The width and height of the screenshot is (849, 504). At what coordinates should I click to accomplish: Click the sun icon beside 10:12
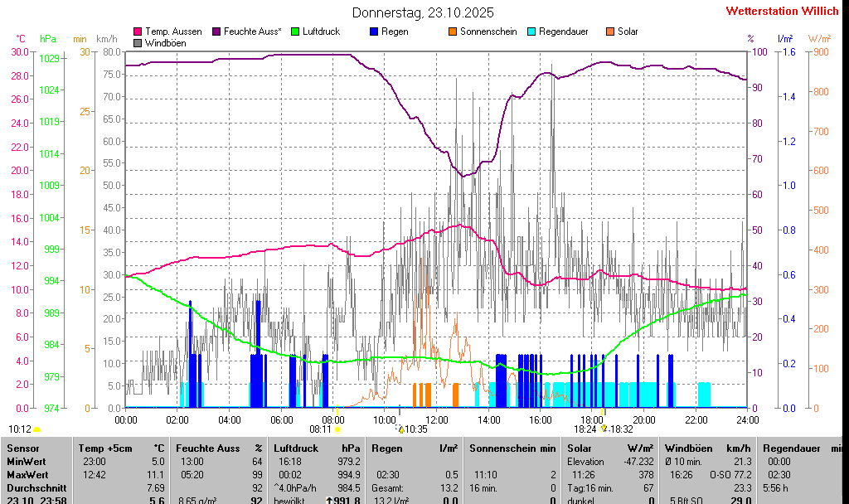[x=36, y=429]
